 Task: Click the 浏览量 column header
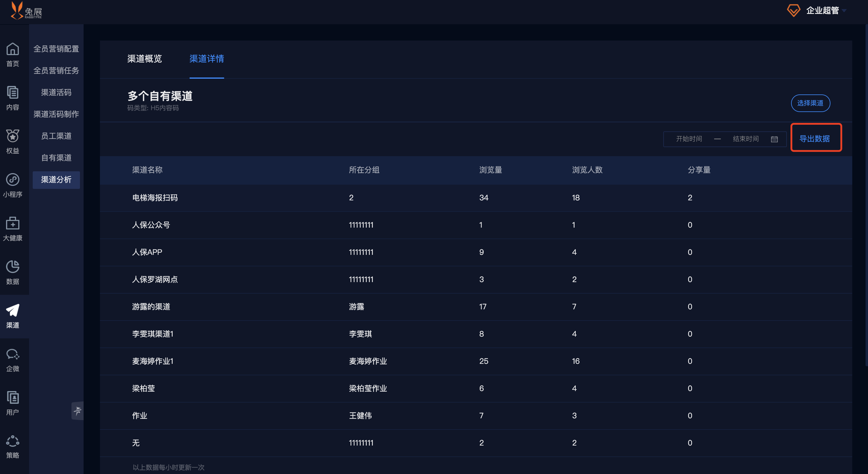tap(491, 170)
